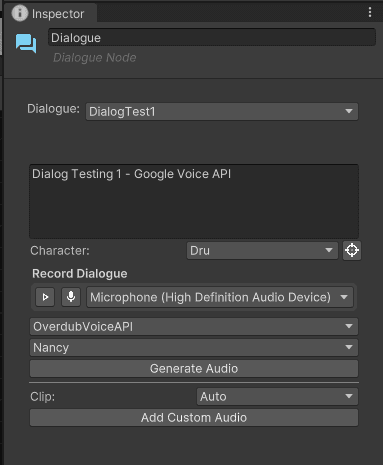
Task: Open the DialogTest1 dialogue dropdown
Action: point(222,111)
